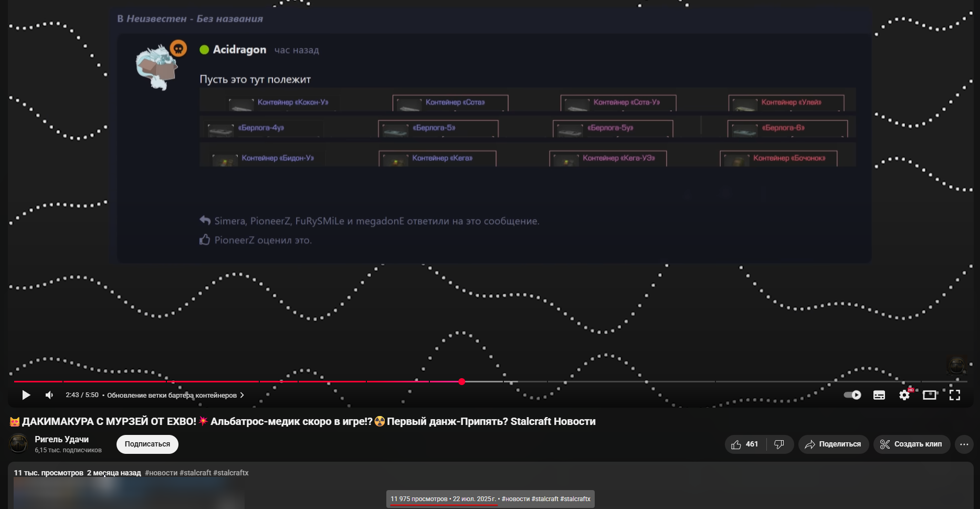Expand the chapter Обновление ветки бартера контейнеров

point(175,396)
